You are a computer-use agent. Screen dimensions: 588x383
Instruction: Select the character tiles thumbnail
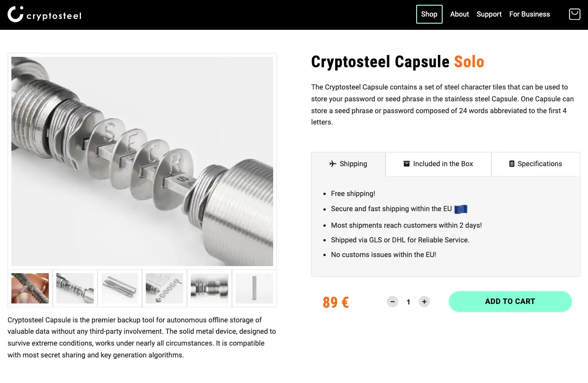tap(164, 288)
